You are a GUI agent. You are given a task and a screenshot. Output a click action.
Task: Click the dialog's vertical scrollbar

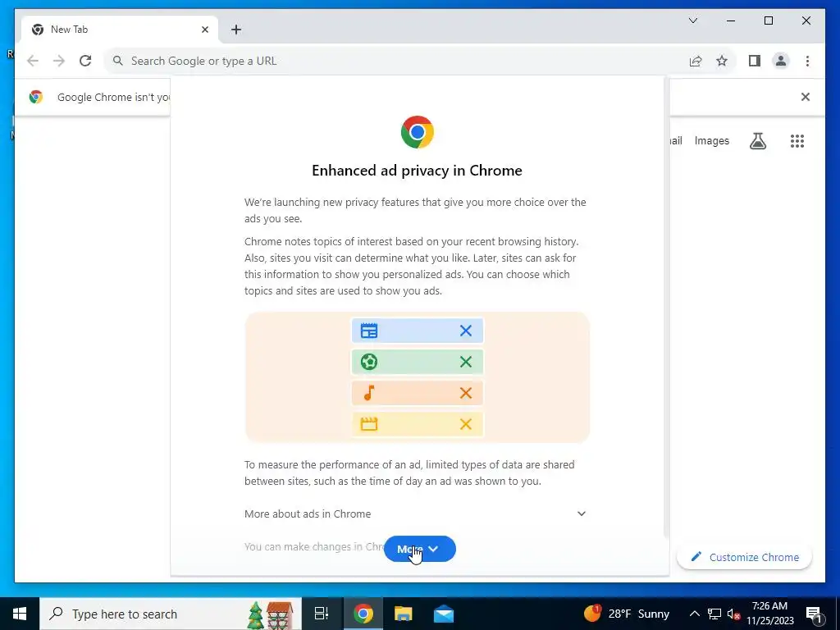(x=666, y=308)
